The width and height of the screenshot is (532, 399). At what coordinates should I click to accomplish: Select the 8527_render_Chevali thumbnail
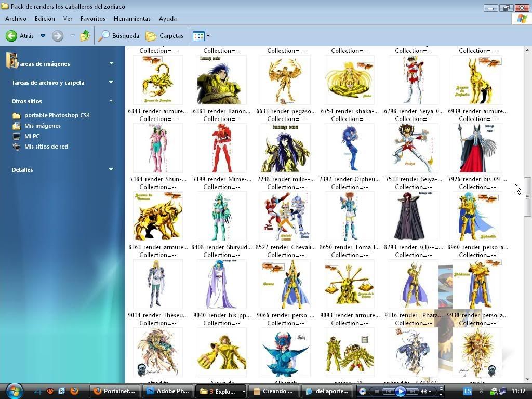pos(285,217)
